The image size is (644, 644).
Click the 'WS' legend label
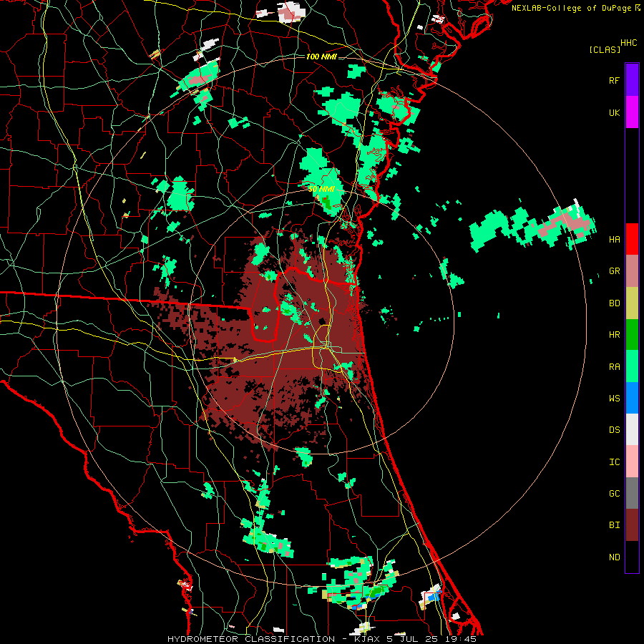point(614,398)
